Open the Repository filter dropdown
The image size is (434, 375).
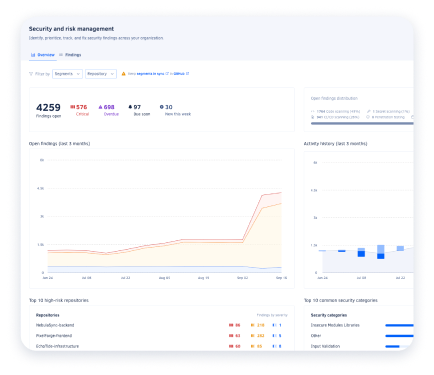101,74
